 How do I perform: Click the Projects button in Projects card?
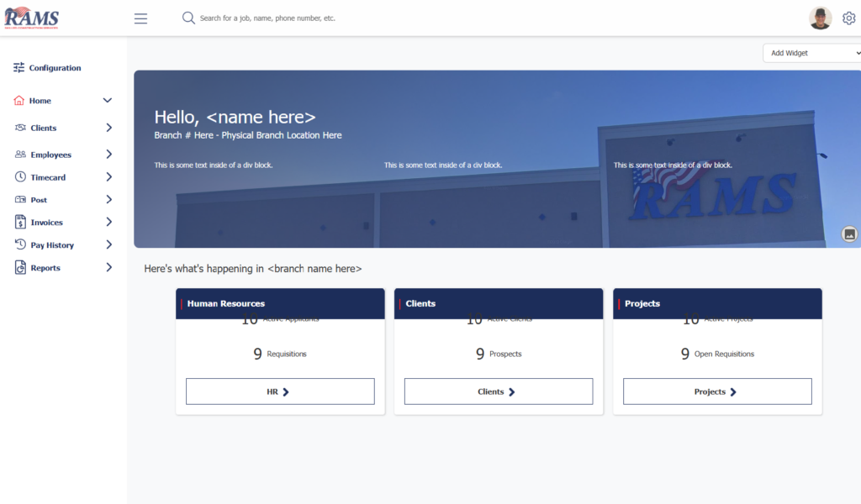point(716,391)
